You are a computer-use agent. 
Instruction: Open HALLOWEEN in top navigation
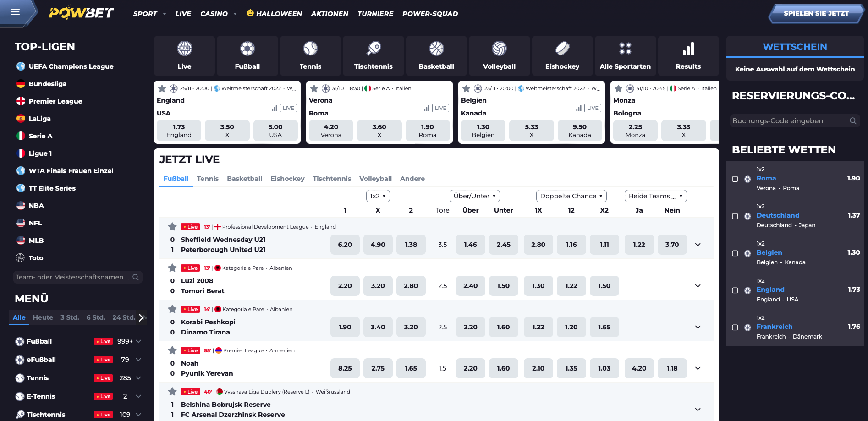(x=274, y=14)
